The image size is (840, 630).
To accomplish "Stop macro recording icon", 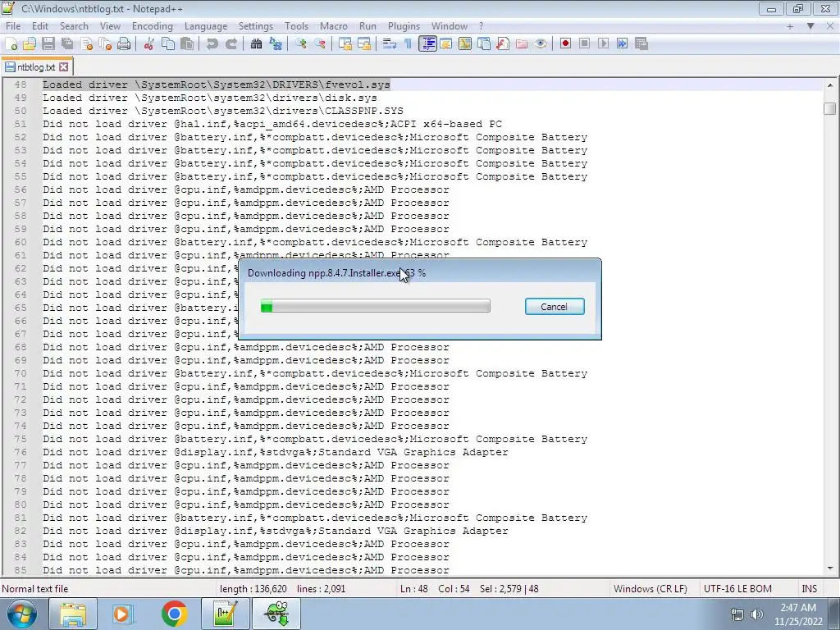I will pos(584,44).
